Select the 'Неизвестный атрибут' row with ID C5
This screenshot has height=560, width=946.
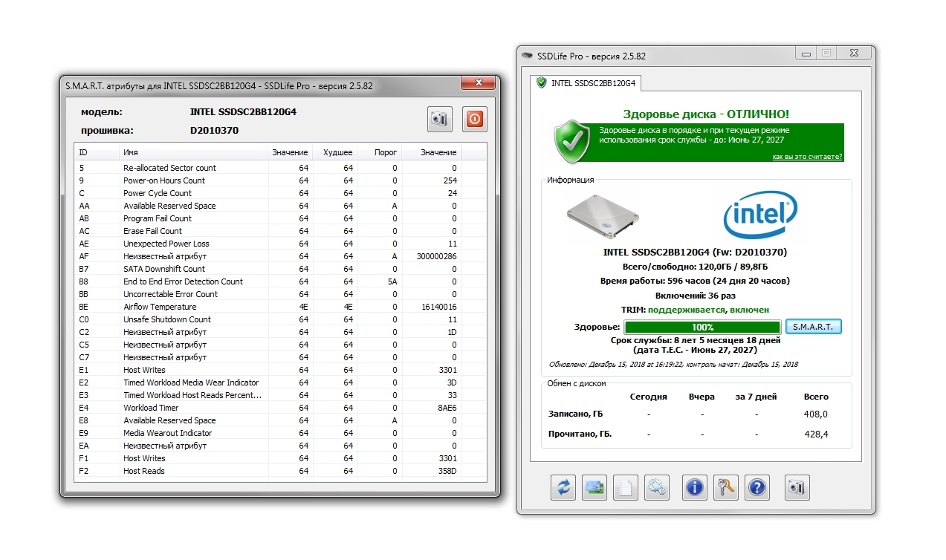click(x=281, y=345)
